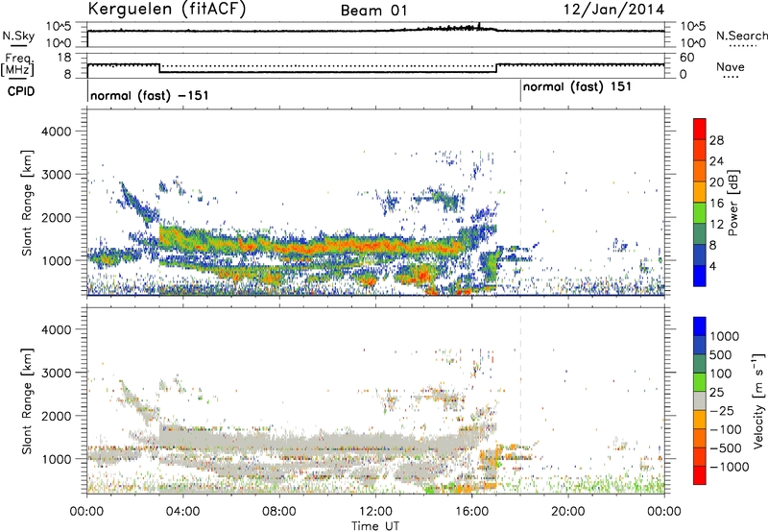This screenshot has width=768, height=532.
Task: Select the 'Beam 01' header label
Action: (x=374, y=11)
